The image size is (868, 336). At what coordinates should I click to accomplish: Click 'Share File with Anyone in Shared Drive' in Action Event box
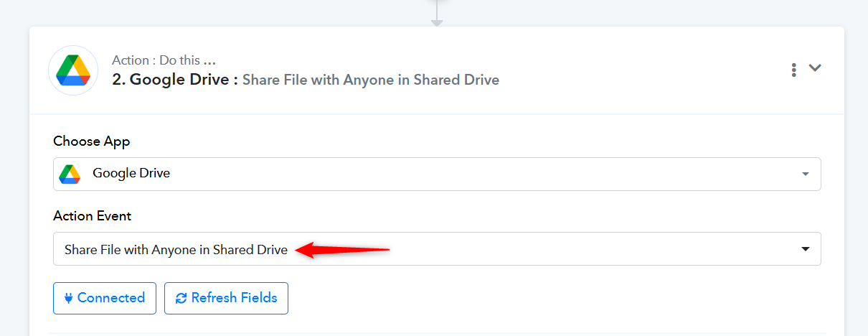click(x=176, y=250)
